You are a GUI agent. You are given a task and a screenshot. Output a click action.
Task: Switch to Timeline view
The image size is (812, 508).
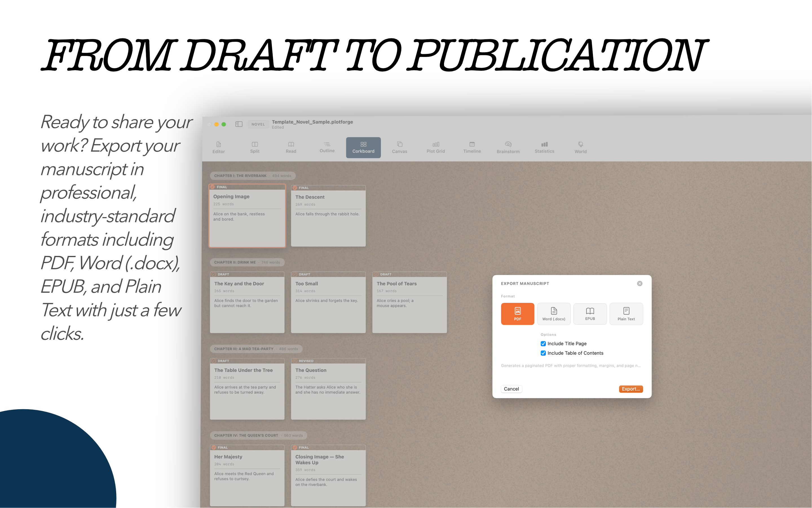(472, 148)
